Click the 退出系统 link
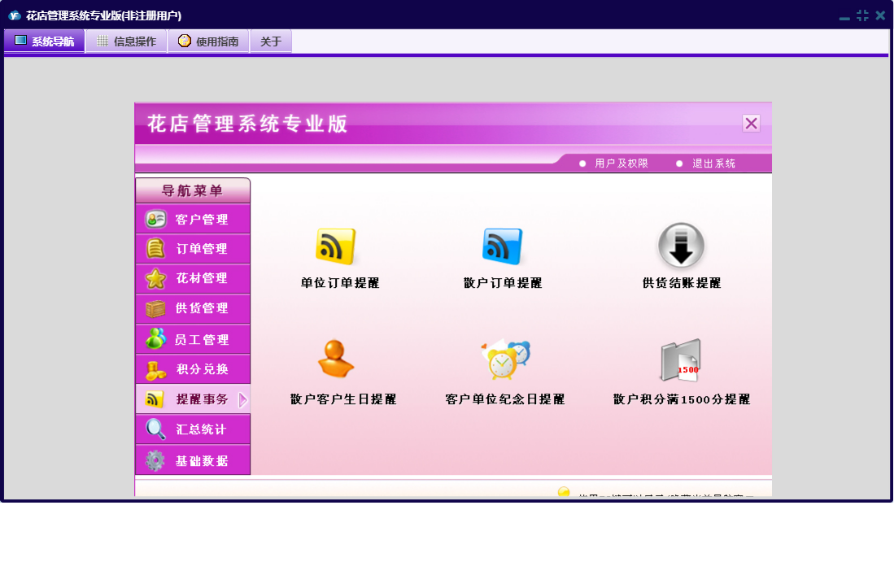Image resolution: width=894 pixels, height=588 pixels. [x=713, y=163]
